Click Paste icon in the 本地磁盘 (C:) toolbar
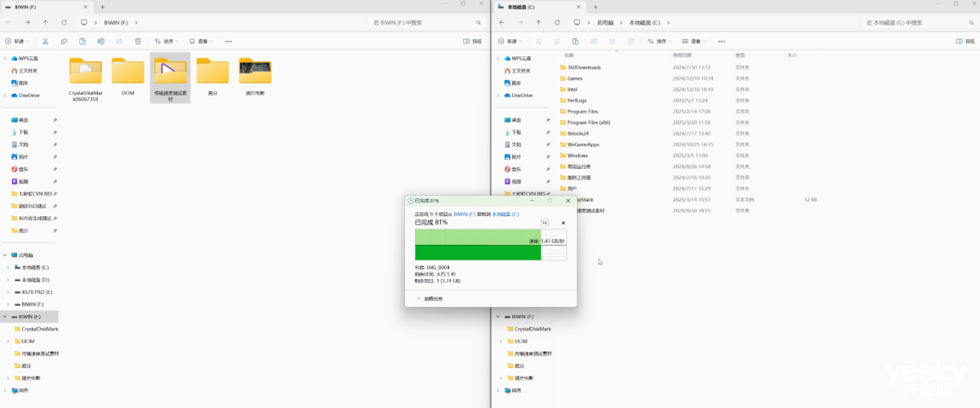Image resolution: width=980 pixels, height=408 pixels. coord(576,41)
